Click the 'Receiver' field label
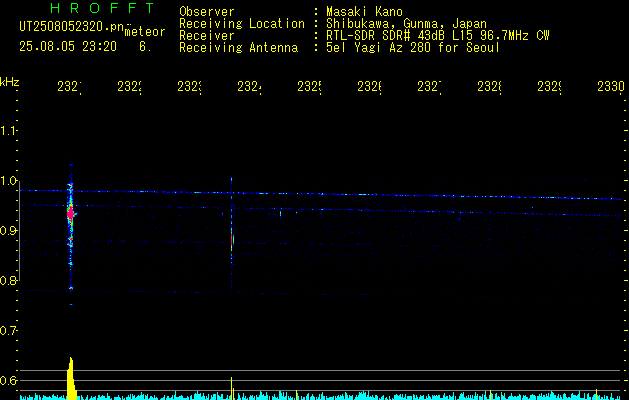 (207, 36)
